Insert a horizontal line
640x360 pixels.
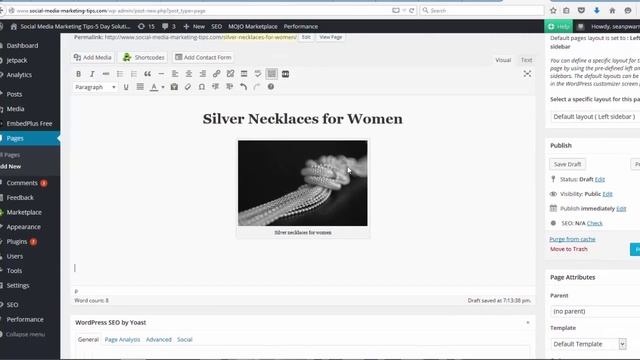(161, 74)
